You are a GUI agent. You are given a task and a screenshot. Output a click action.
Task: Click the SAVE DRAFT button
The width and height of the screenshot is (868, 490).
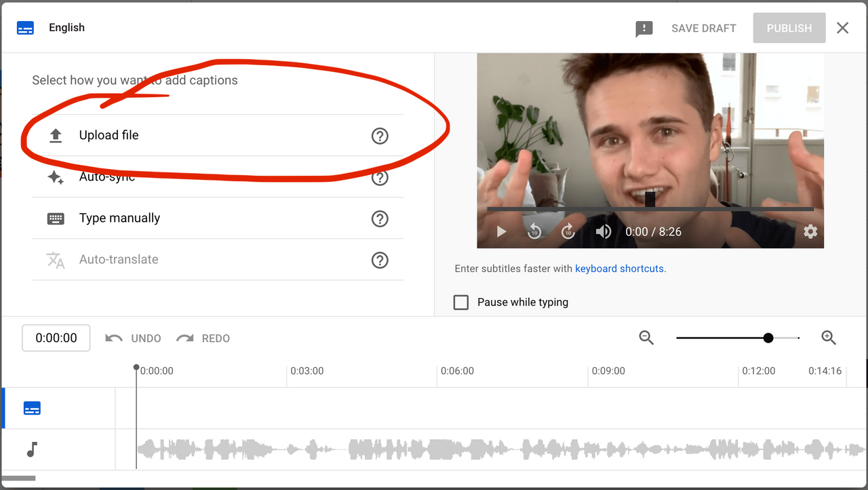tap(703, 28)
